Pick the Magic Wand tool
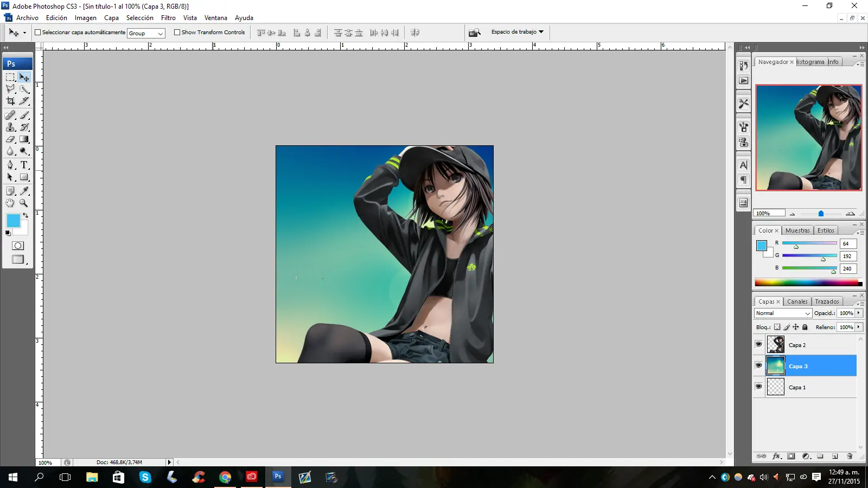This screenshot has width=868, height=488. pyautogui.click(x=24, y=89)
